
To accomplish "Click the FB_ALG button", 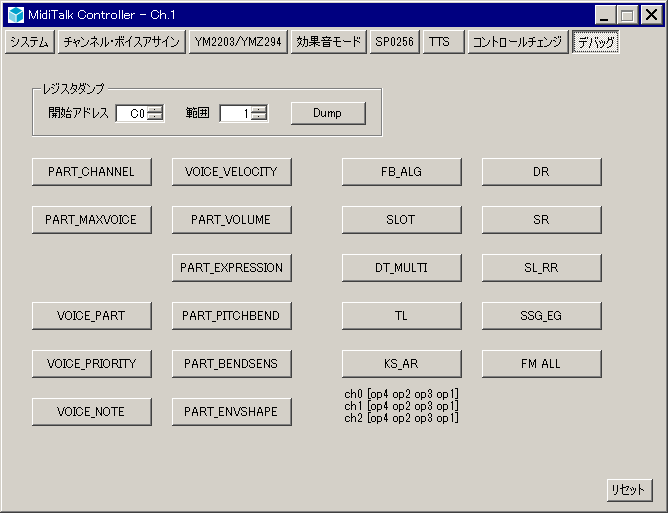I will pos(401,172).
